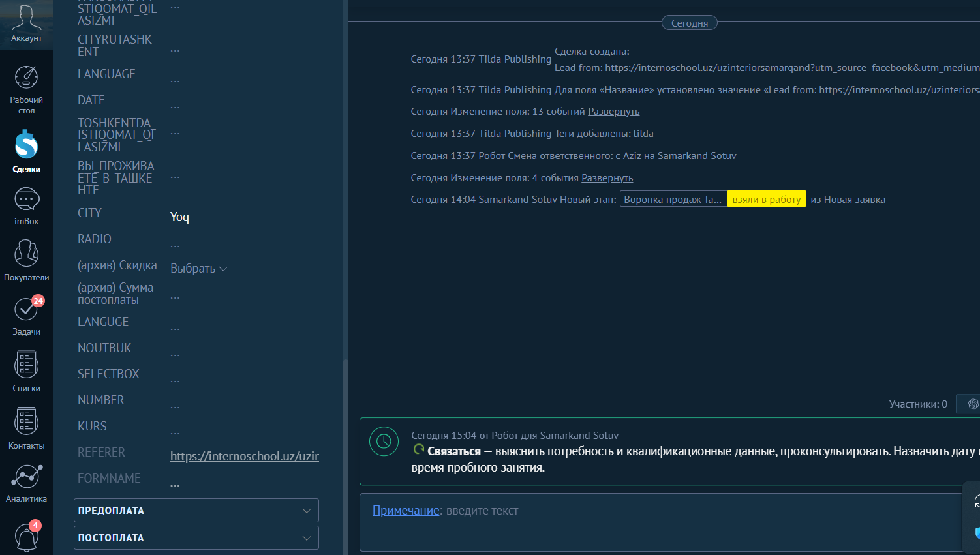The height and width of the screenshot is (555, 980).
Task: Open the Контакты section
Action: tap(26, 428)
